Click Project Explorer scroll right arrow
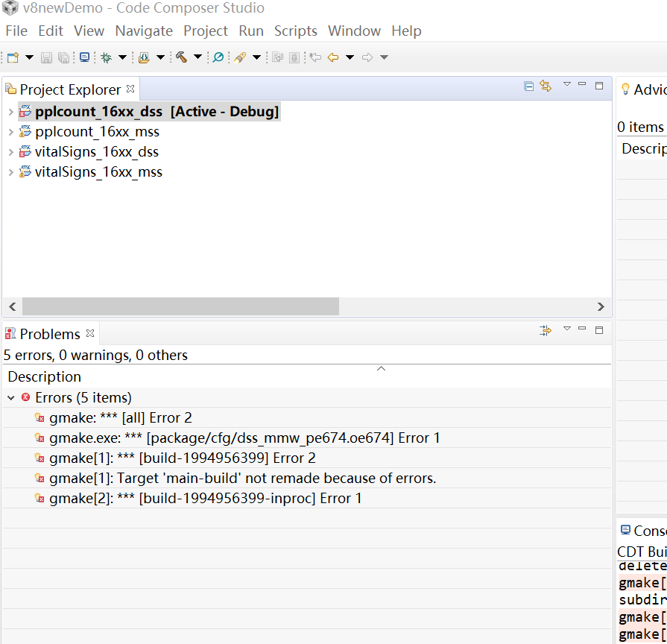Viewport: 667px width, 644px height. click(601, 306)
